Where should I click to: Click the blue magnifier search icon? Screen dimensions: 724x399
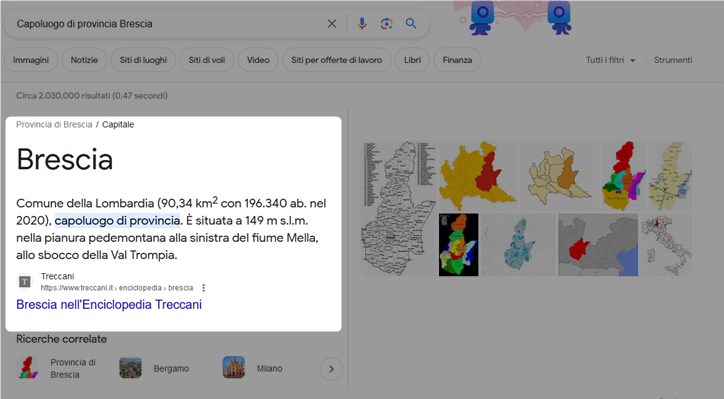click(x=410, y=24)
